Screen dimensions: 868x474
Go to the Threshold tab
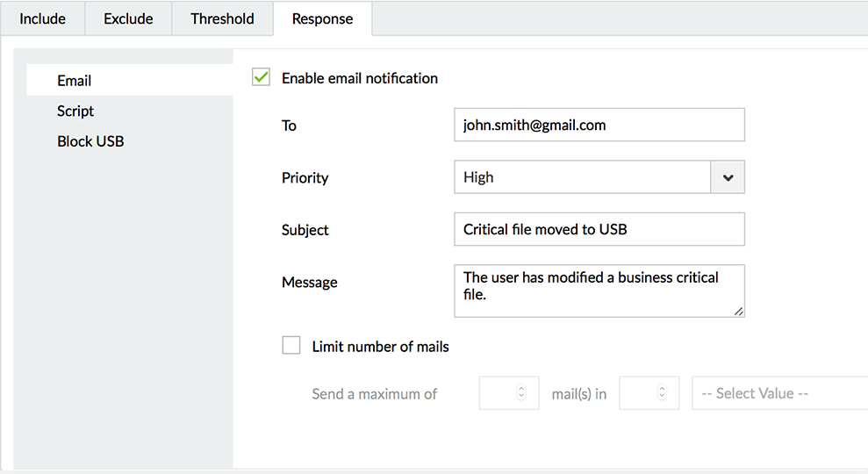[222, 18]
